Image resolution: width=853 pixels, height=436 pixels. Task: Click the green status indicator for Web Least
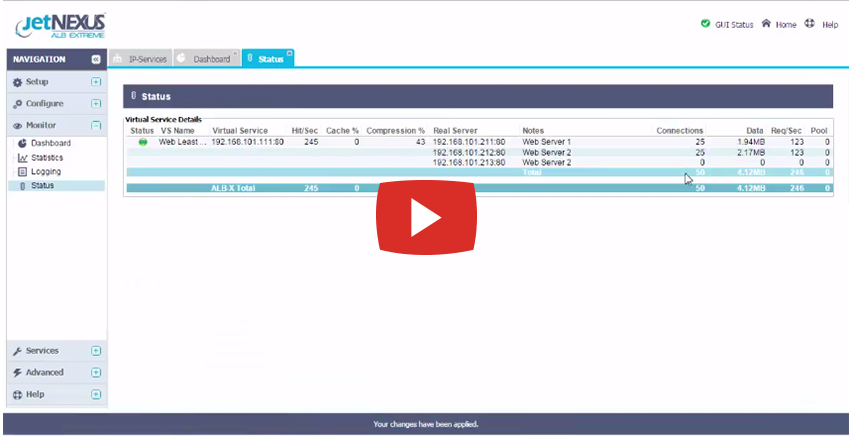143,142
